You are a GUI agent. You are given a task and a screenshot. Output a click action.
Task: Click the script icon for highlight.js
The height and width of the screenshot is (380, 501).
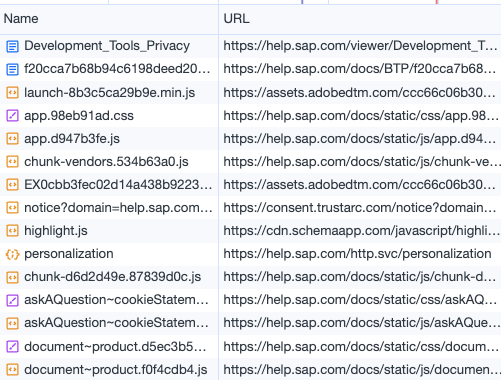(x=12, y=231)
